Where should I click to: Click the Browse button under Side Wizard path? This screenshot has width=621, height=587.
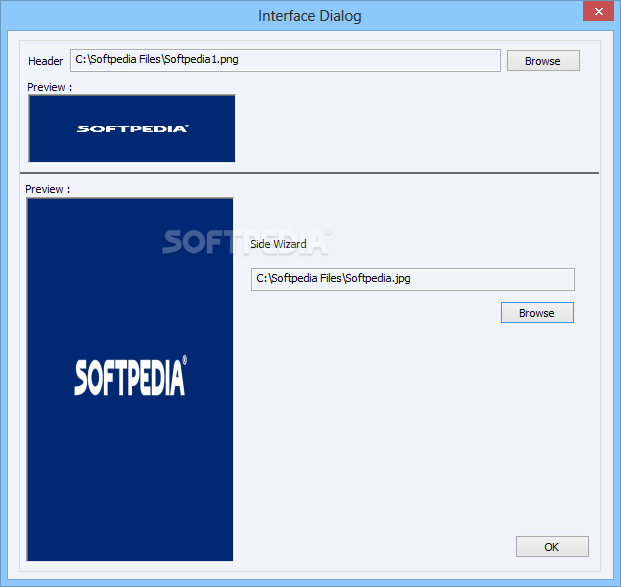coord(537,313)
